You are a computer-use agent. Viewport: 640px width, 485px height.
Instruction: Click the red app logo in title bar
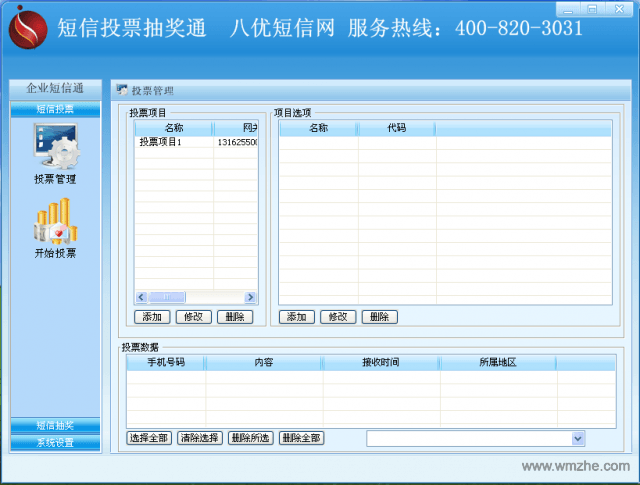pyautogui.click(x=27, y=27)
